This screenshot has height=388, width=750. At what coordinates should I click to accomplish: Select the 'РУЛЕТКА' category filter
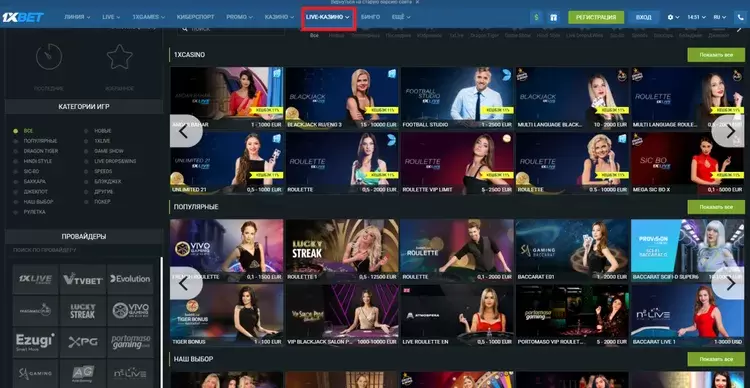tap(34, 212)
